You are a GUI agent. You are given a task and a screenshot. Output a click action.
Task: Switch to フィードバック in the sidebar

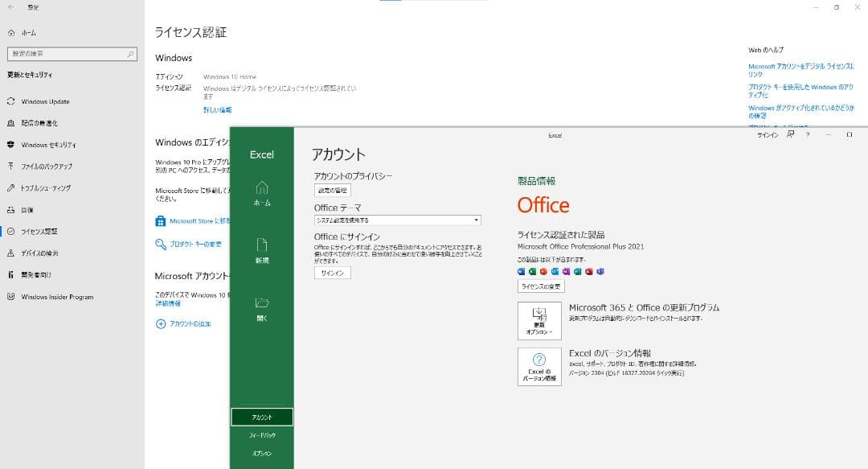pyautogui.click(x=260, y=436)
